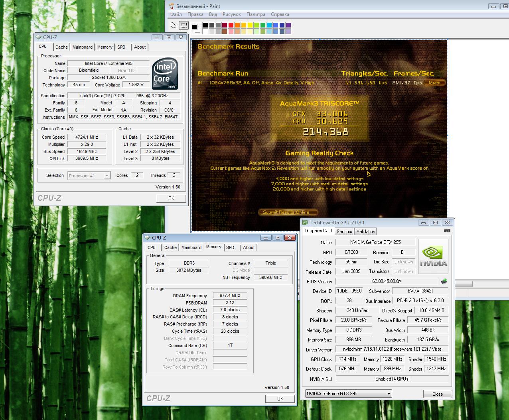Pick the brown color swatch in Paint palette

(224, 31)
